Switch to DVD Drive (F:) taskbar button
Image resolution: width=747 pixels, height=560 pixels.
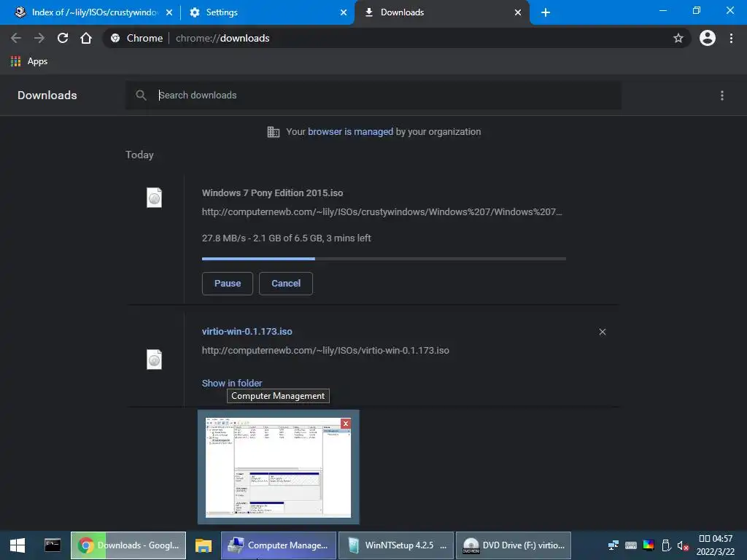point(513,545)
